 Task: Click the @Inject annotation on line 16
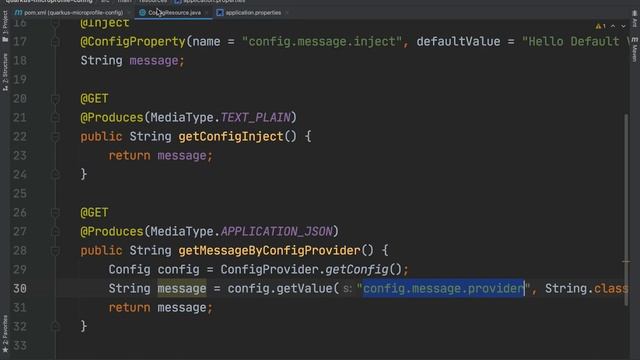point(104,23)
